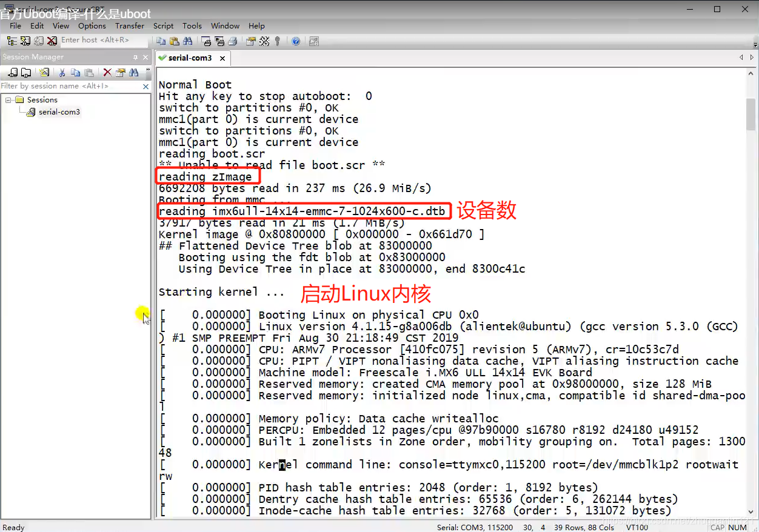Screen dimensions: 759x532
Task: Click the Print Selection toolbar icon
Action: click(x=219, y=41)
